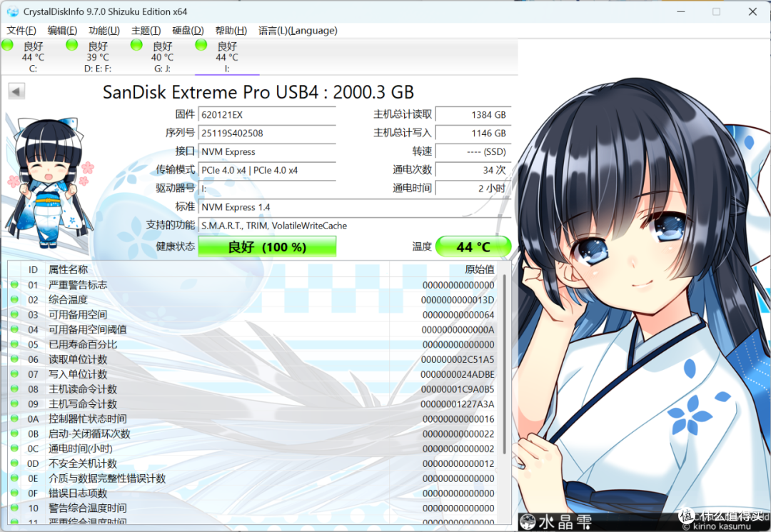Click the 44 °C temperature button
Viewport: 771px width, 532px height.
coord(473,246)
